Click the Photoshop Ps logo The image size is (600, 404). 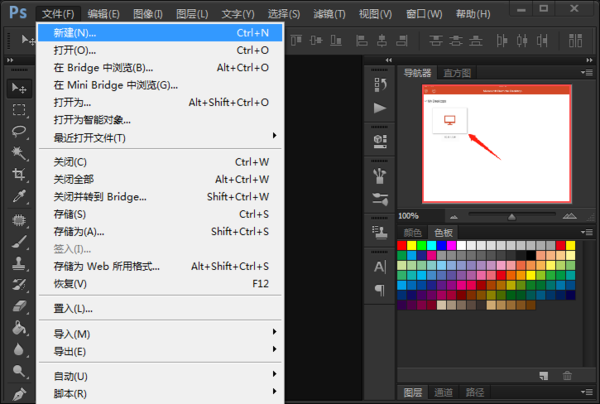click(x=18, y=13)
